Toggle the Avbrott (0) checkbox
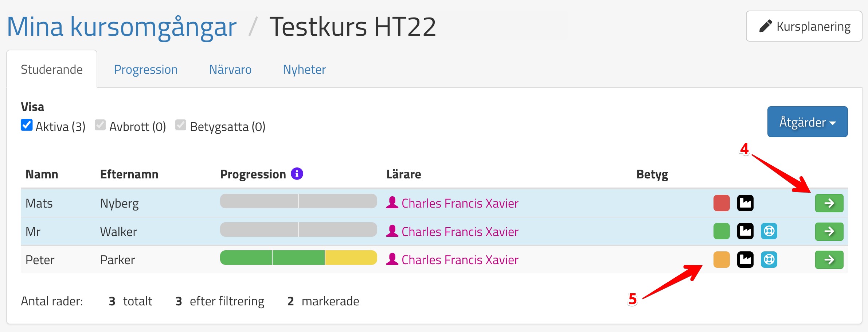Image resolution: width=868 pixels, height=332 pixels. coord(100,125)
